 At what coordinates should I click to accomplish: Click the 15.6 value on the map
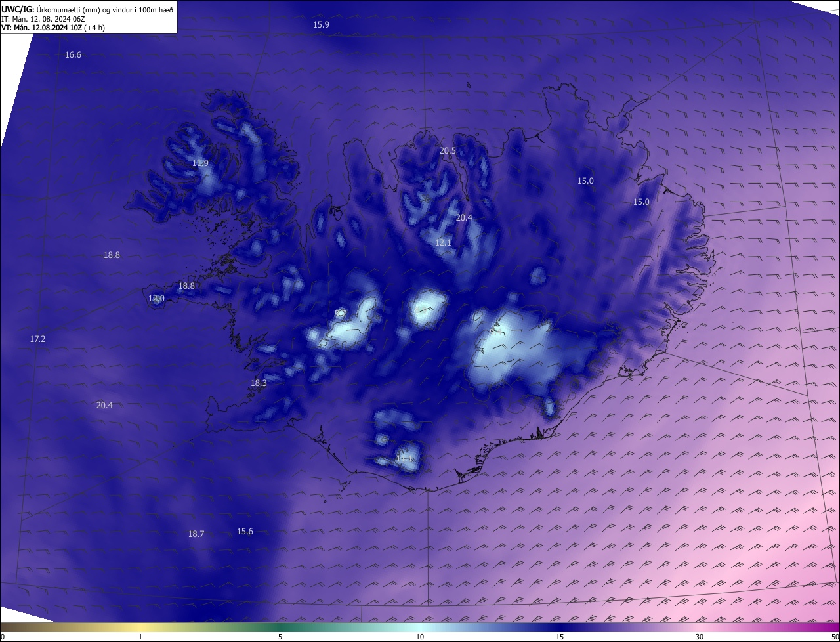245,532
